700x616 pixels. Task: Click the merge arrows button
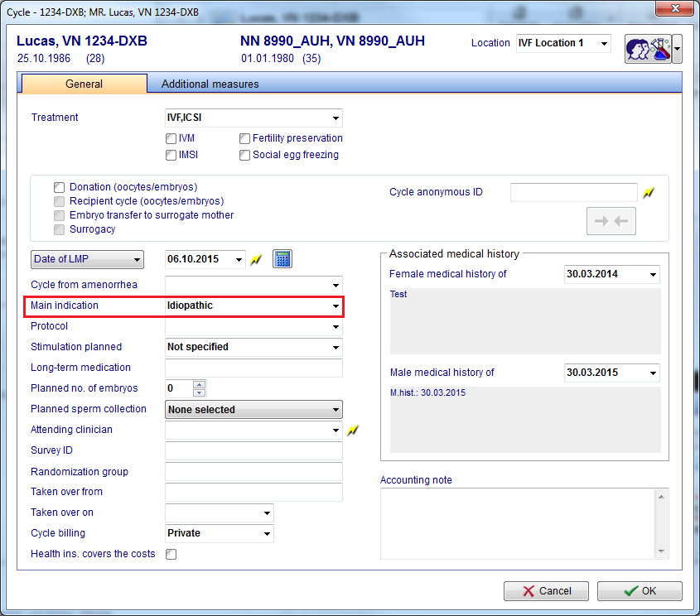611,221
